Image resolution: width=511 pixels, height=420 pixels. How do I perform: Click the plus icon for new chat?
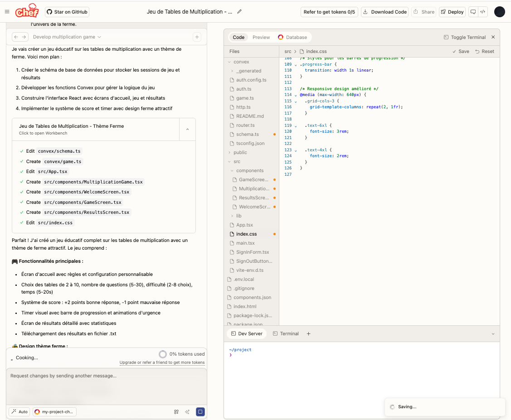click(197, 37)
